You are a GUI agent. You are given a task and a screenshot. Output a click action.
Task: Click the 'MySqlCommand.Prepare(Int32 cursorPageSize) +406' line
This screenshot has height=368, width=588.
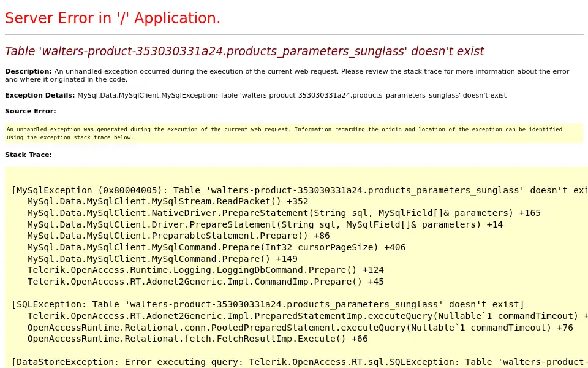(x=216, y=247)
